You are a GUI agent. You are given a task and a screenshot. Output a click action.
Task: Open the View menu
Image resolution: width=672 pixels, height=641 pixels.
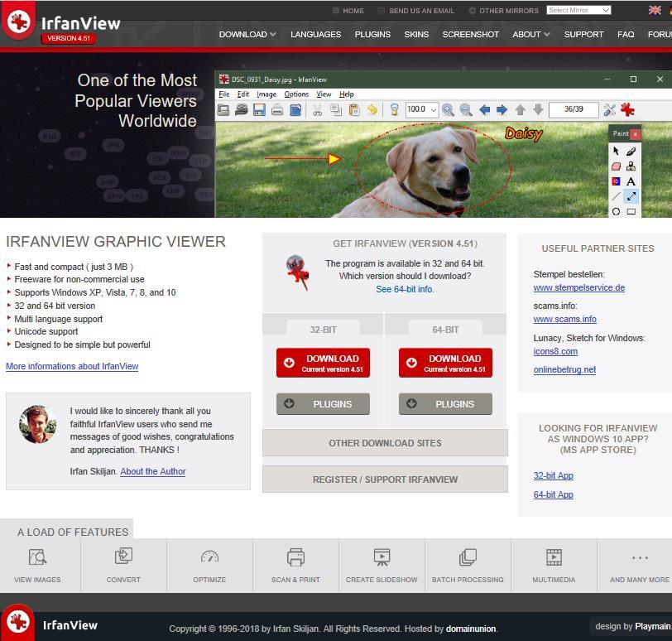point(324,94)
